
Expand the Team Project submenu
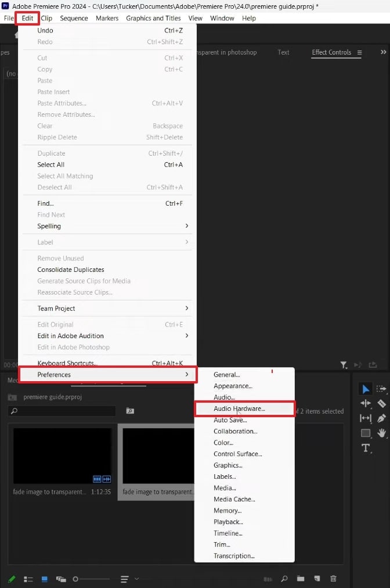[107, 309]
